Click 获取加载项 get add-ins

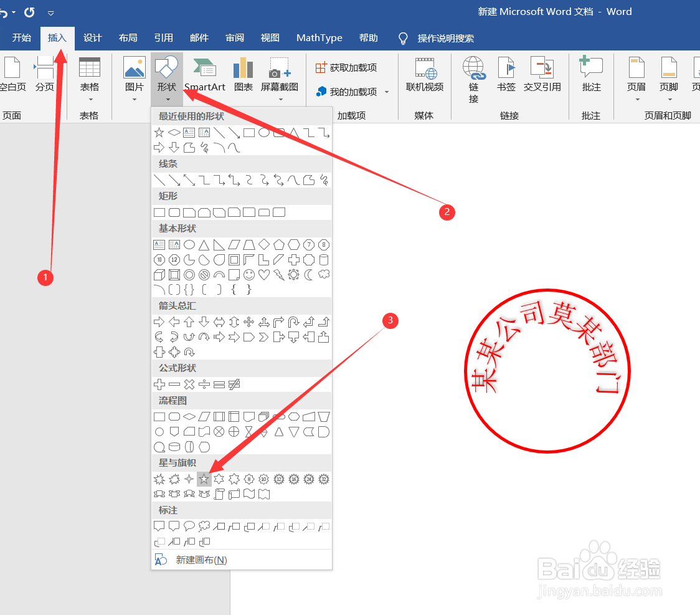click(x=346, y=67)
